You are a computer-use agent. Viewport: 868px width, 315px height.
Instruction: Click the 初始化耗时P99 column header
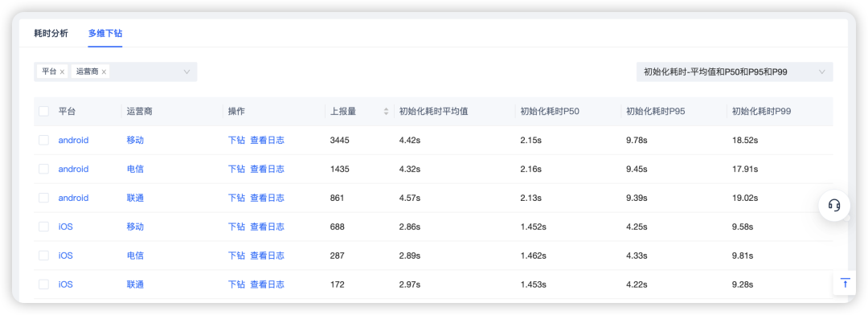point(761,111)
